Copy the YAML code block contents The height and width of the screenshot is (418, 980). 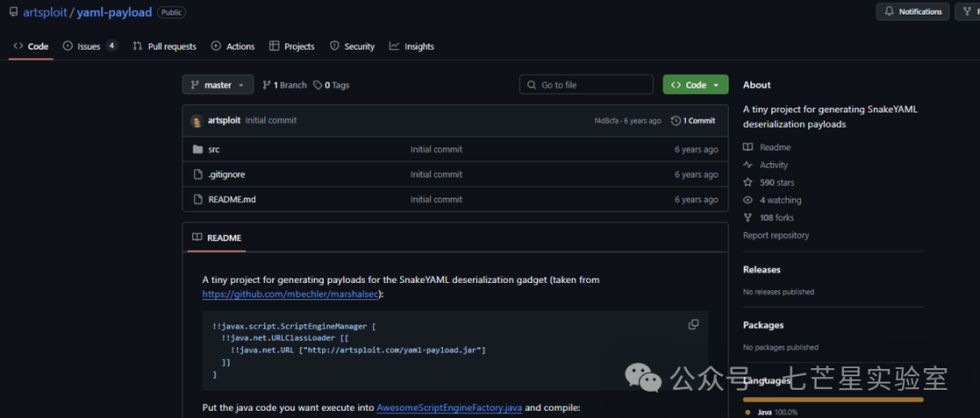[693, 325]
